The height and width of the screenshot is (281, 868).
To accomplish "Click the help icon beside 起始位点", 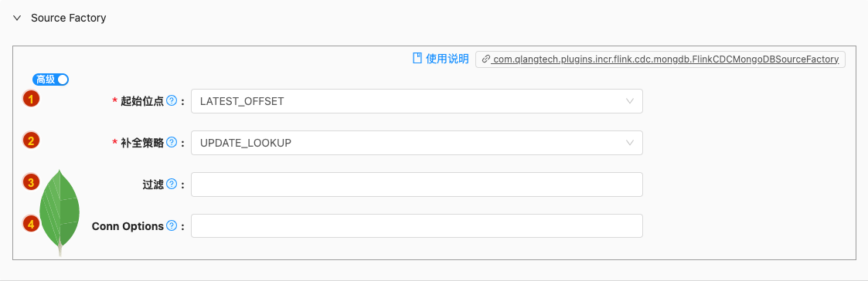I will point(172,101).
